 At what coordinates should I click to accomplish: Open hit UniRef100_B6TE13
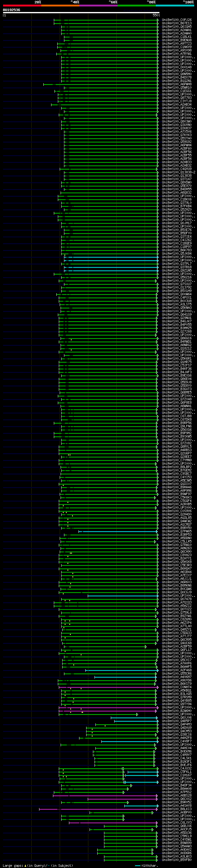tap(176, 23)
